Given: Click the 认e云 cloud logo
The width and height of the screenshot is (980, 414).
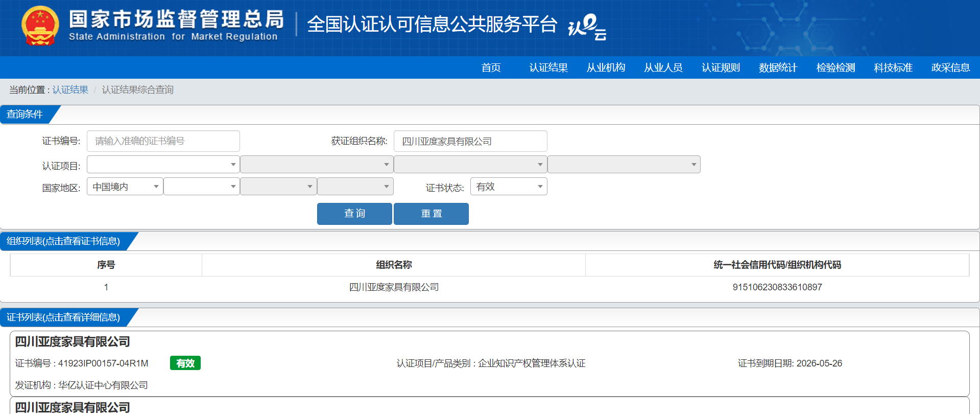Looking at the screenshot, I should point(587,27).
